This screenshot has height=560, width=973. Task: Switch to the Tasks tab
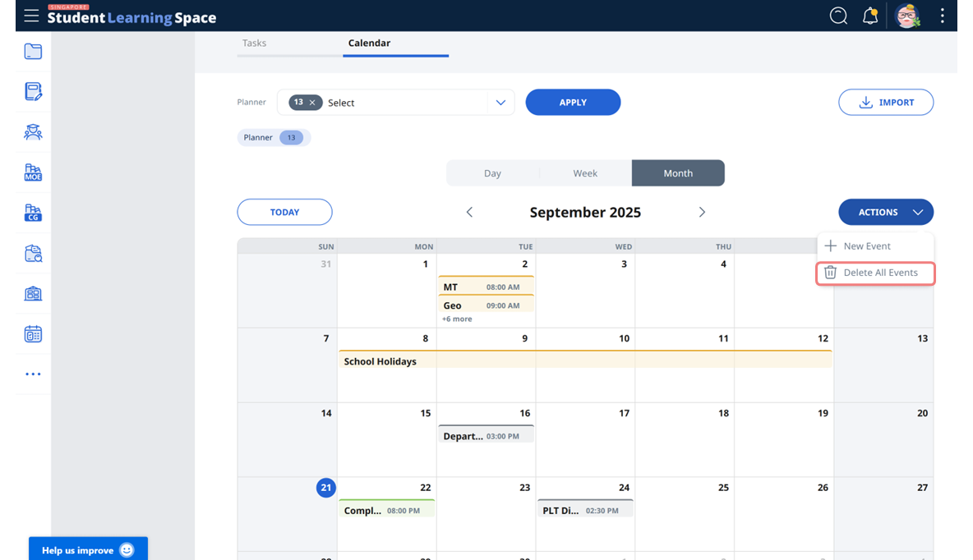pyautogui.click(x=254, y=43)
